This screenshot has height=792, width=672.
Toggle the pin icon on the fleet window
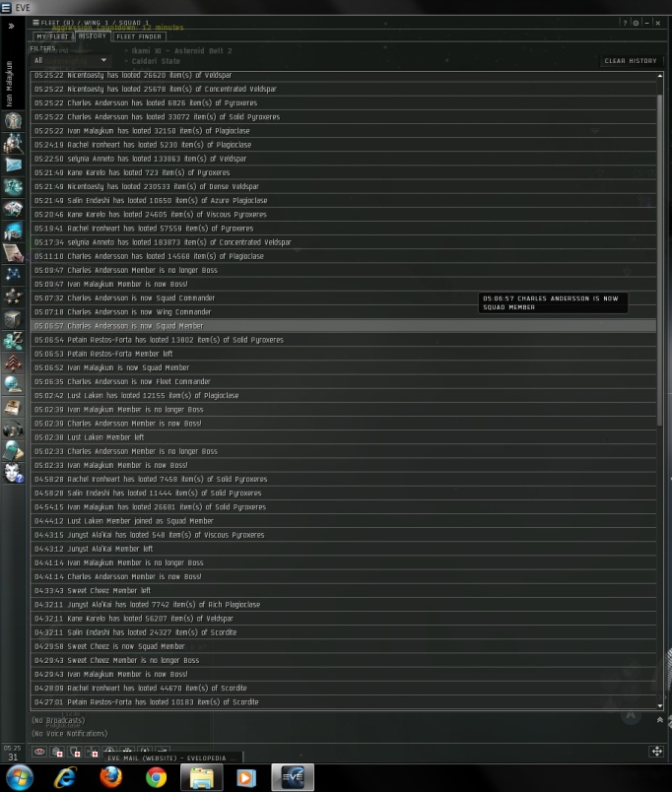pos(637,23)
